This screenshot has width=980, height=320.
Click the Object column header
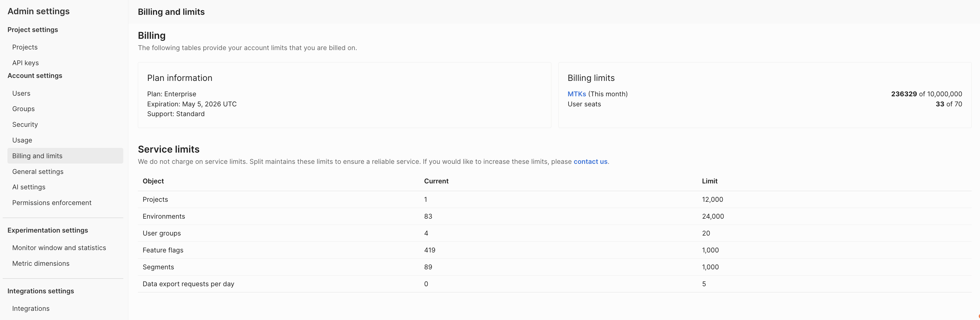coord(153,181)
